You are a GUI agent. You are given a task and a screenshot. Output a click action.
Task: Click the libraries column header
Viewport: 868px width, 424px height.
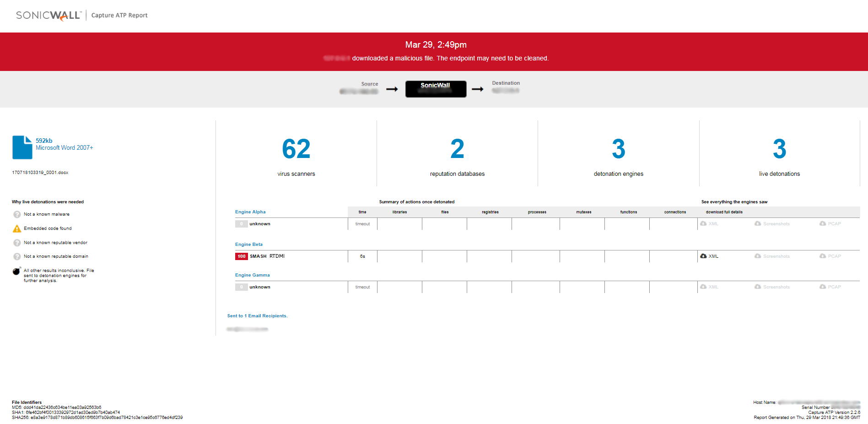(399, 212)
